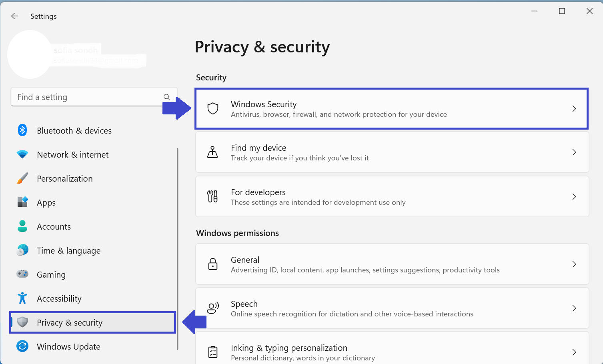Click the user profile avatar
Viewport: 603px width, 364px height.
coord(30,54)
